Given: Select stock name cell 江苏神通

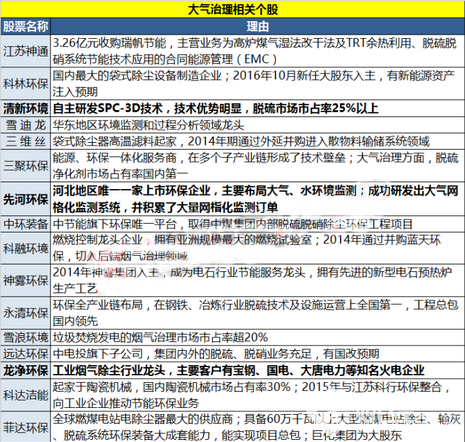Looking at the screenshot, I should (26, 51).
